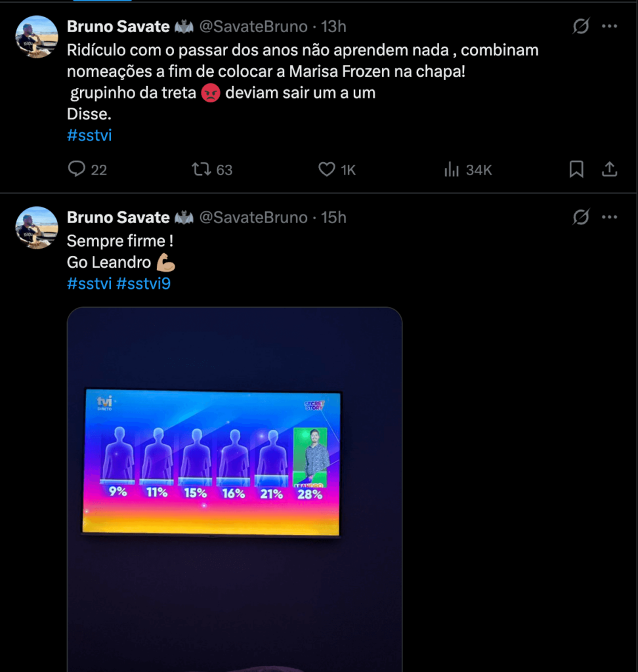Open more options for second tweet
This screenshot has height=672, width=638.
click(610, 217)
